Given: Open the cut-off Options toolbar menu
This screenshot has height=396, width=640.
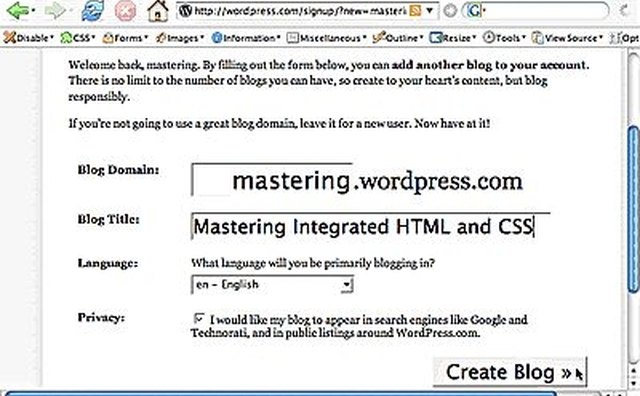Looking at the screenshot, I should pos(624,38).
